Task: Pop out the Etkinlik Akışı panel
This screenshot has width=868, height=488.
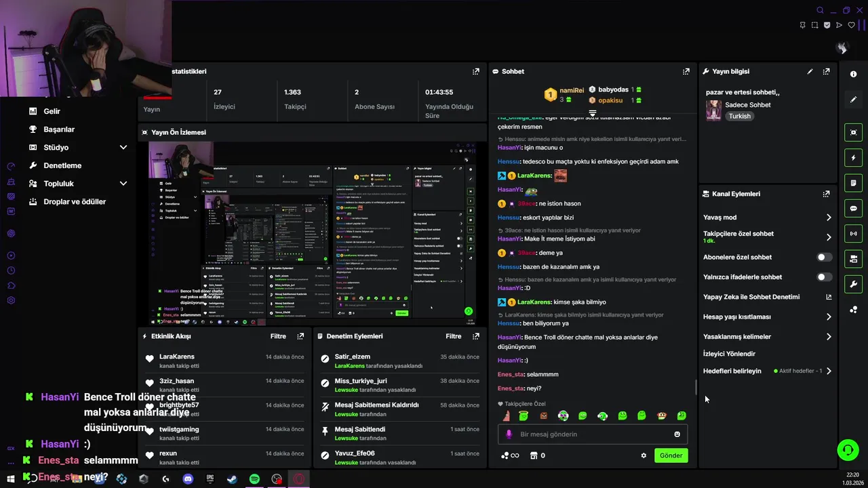Action: pos(300,336)
